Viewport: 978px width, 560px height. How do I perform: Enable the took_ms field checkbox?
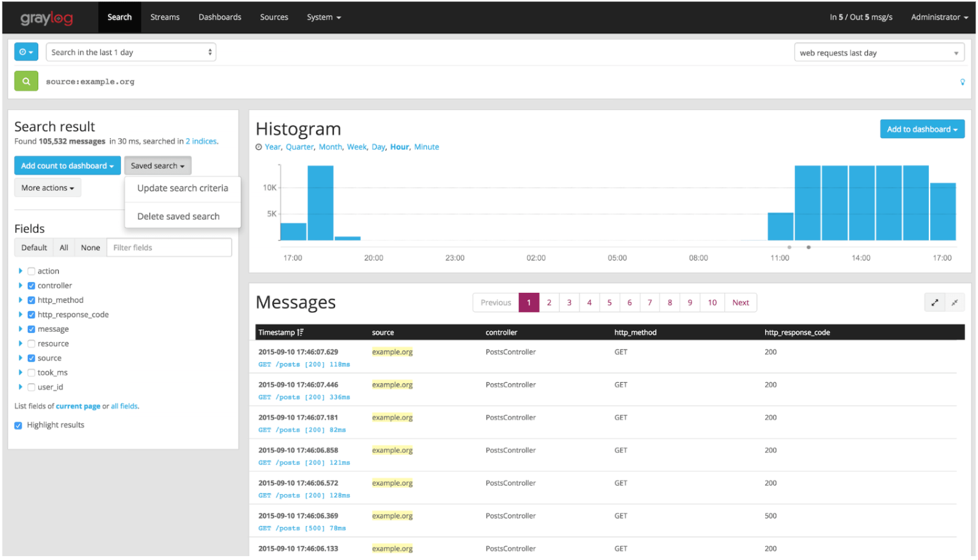pyautogui.click(x=31, y=372)
